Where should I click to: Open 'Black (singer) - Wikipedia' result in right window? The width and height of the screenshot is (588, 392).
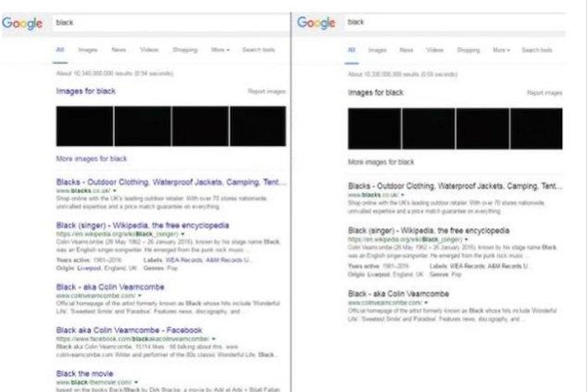coord(428,231)
